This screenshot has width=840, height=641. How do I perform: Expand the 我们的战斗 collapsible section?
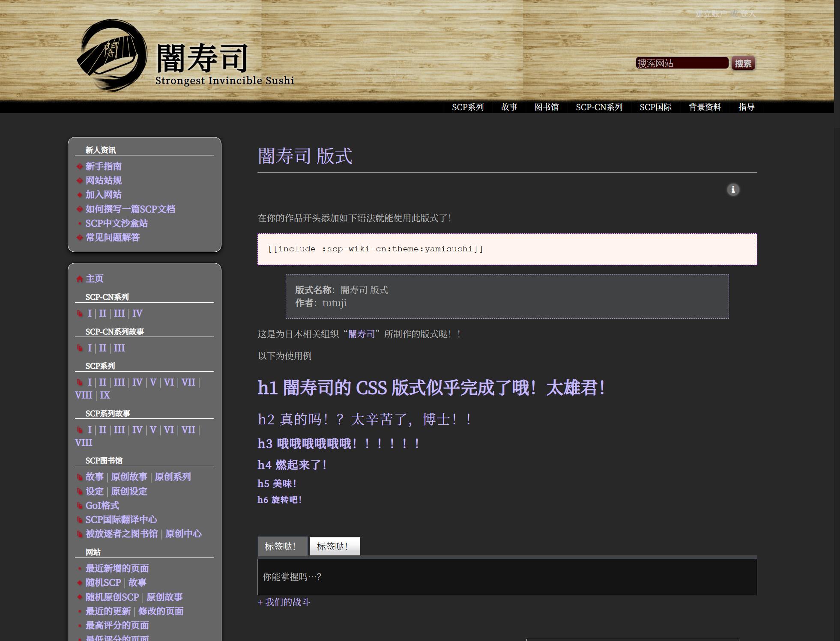(x=284, y=602)
